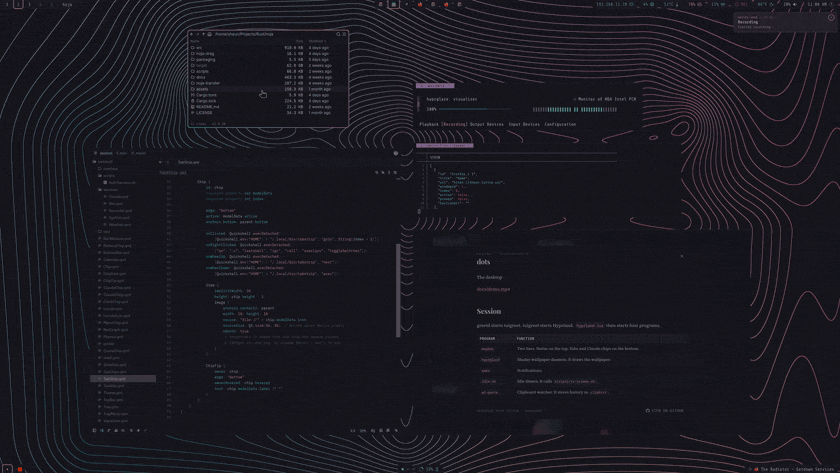Switch to workspace 2 in top bar
Screen dimensions: 840x473
point(18,4)
